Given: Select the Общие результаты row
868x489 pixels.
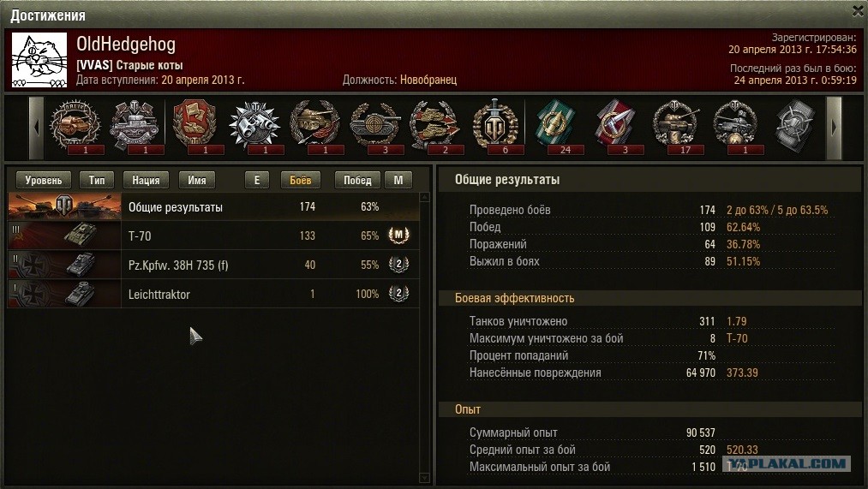Looking at the screenshot, I should [x=213, y=207].
